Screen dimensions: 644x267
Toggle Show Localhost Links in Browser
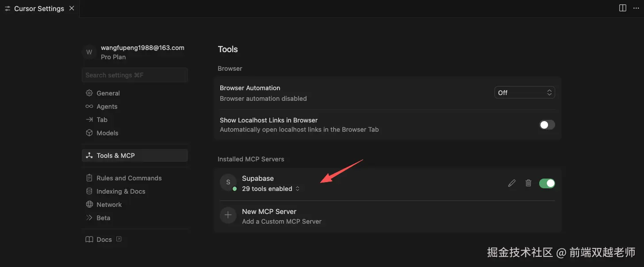(547, 125)
